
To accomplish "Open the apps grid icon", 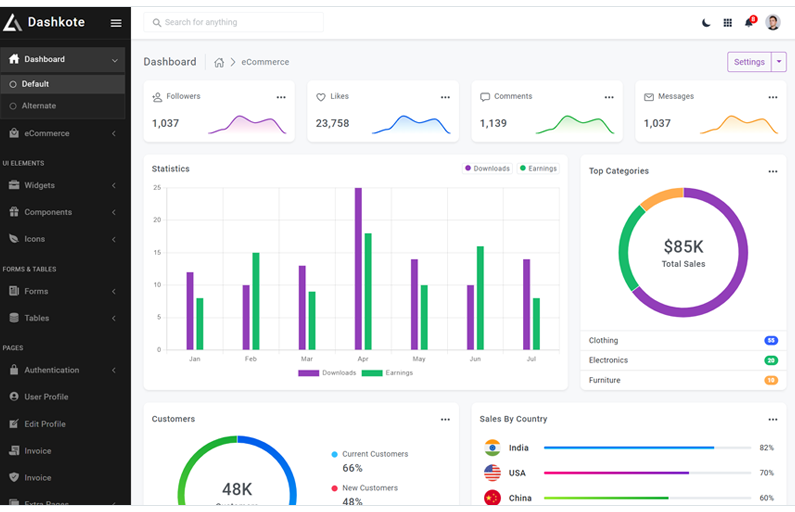I will click(727, 22).
